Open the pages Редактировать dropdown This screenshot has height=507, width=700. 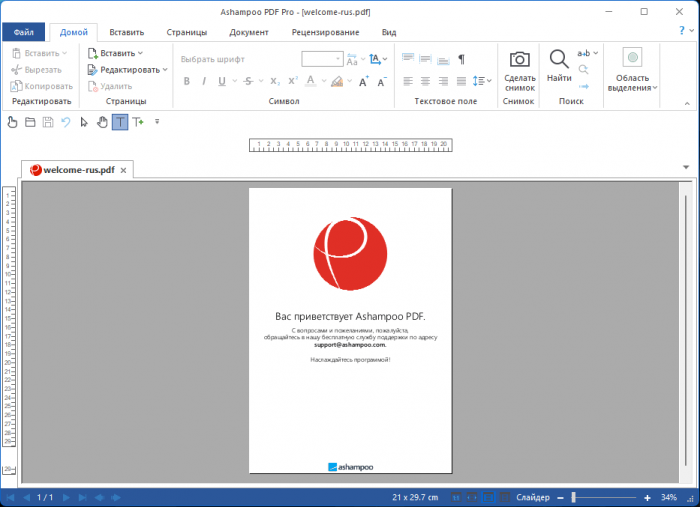coord(123,70)
